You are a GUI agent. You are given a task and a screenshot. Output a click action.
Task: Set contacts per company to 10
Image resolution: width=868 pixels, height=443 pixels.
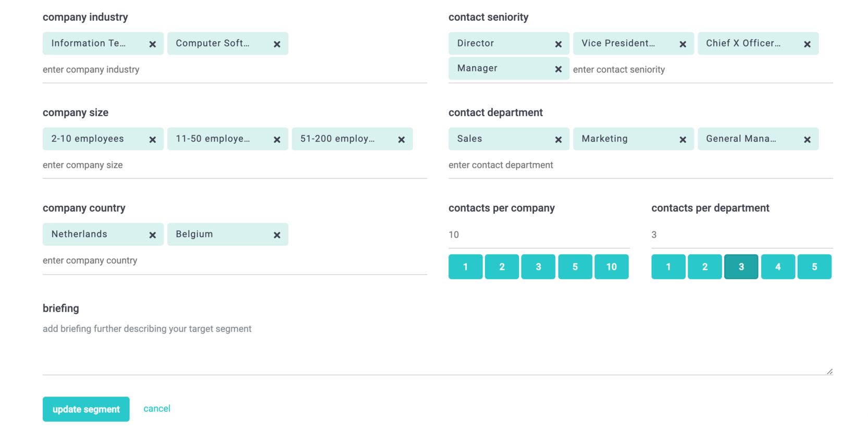pos(611,267)
